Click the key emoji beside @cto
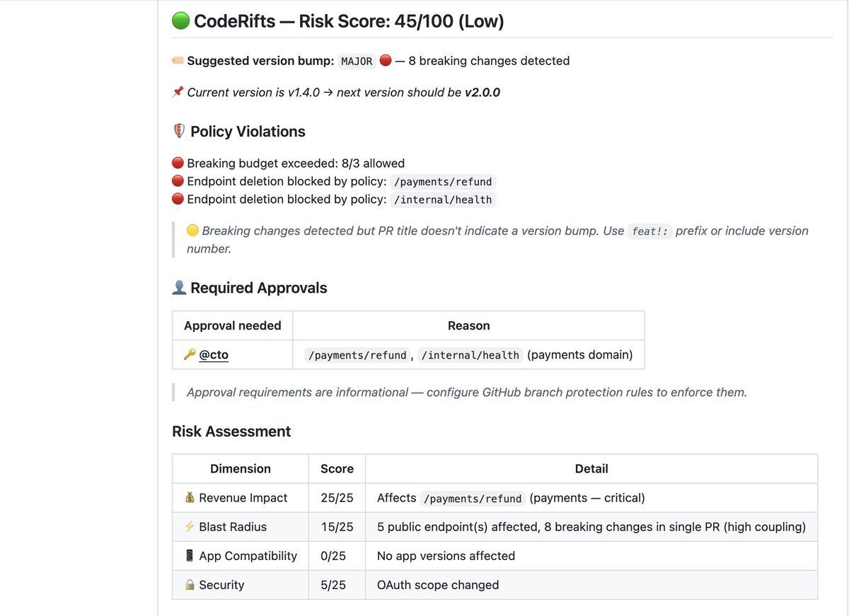This screenshot has height=616, width=849. (190, 354)
